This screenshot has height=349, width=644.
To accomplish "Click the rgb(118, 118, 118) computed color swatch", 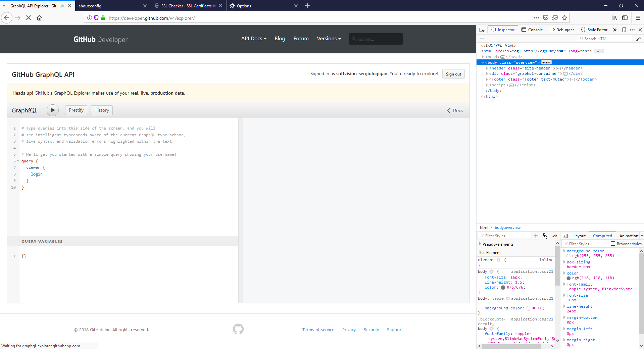I will click(568, 278).
